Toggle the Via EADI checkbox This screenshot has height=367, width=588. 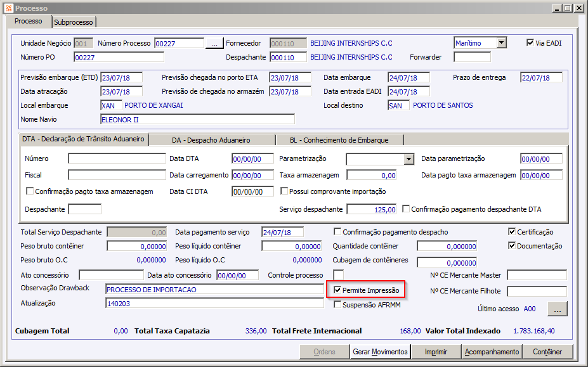pos(530,42)
